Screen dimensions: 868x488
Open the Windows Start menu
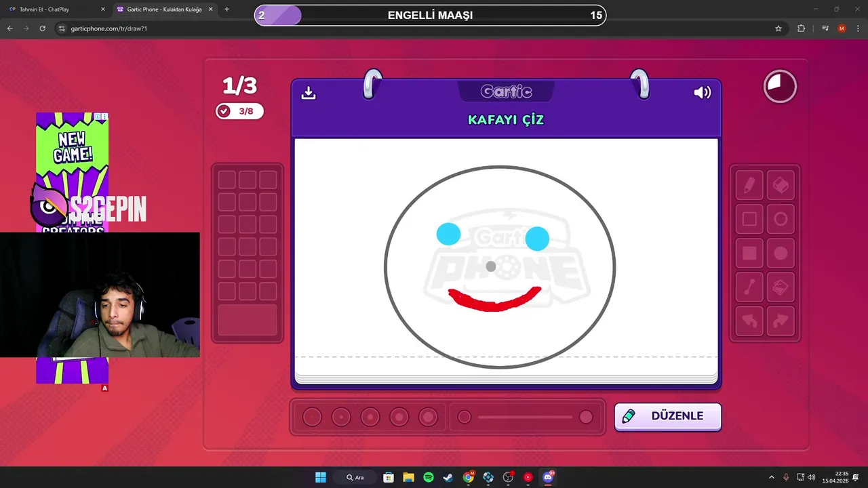point(321,477)
